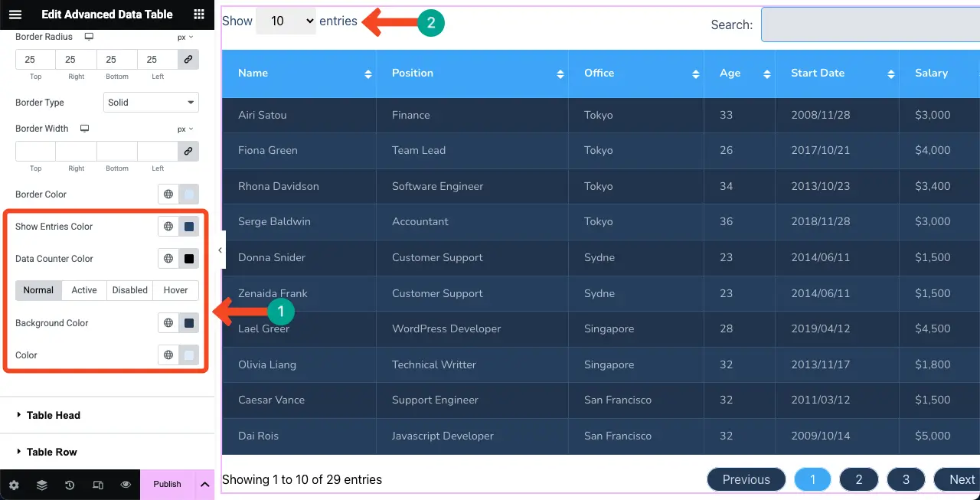The image size is (980, 500).
Task: Open Border Color swatch picker
Action: point(188,194)
